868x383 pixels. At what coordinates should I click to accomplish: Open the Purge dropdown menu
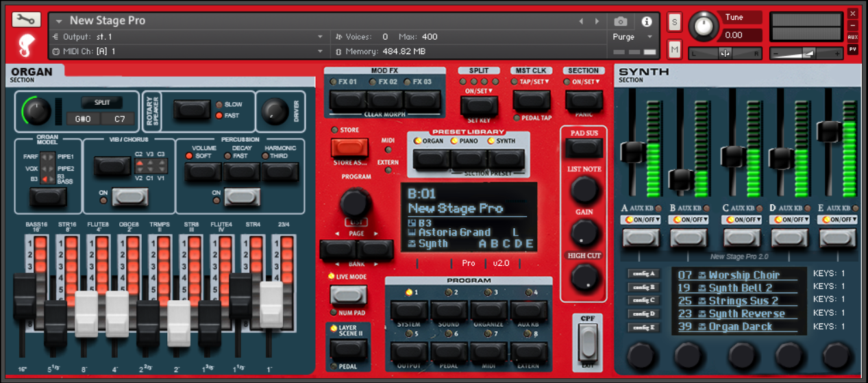632,37
